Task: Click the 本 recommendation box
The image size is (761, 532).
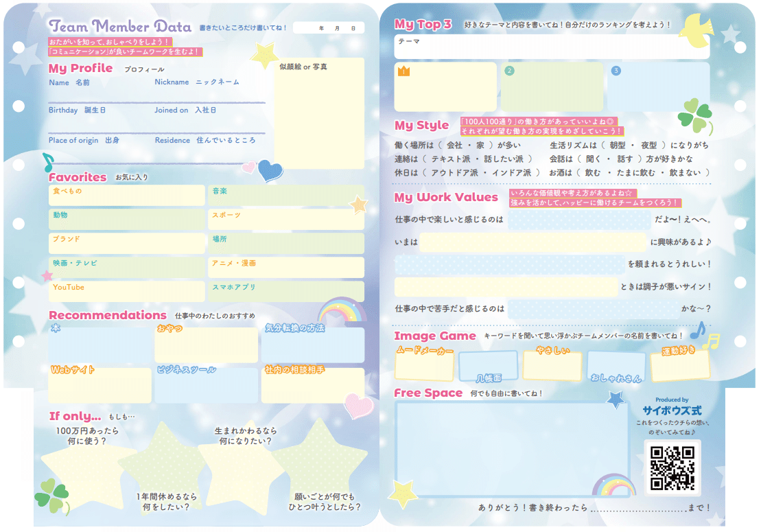Action: tap(100, 345)
